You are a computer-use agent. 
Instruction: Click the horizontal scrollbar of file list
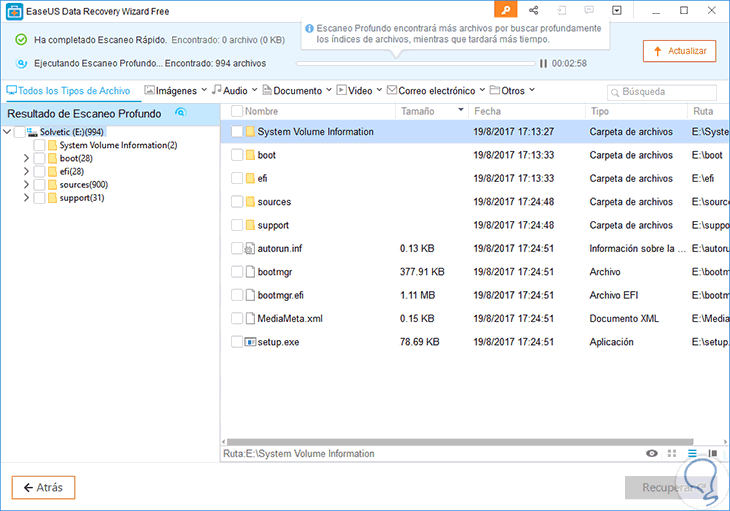coord(460,442)
